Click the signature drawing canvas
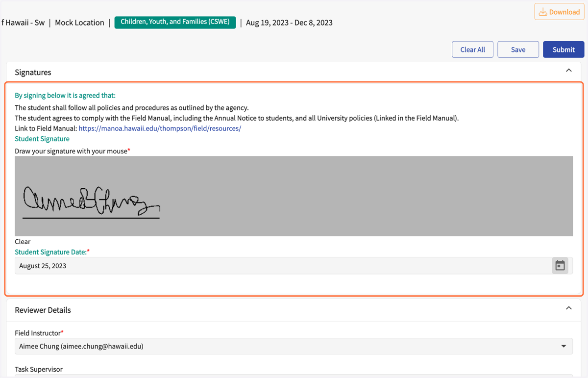Image resolution: width=588 pixels, height=378 pixels. click(x=294, y=196)
